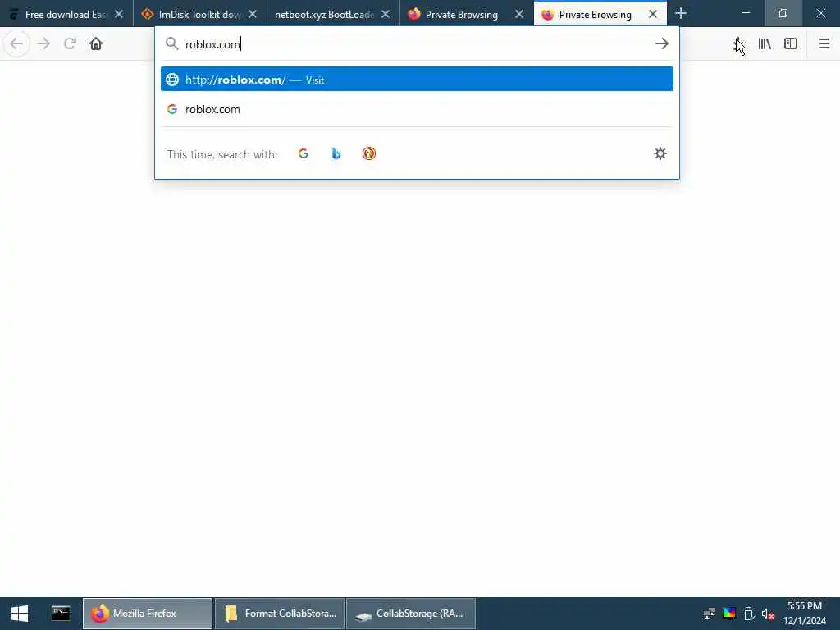Viewport: 840px width, 630px height.
Task: Go back with the back arrow
Action: (x=16, y=43)
